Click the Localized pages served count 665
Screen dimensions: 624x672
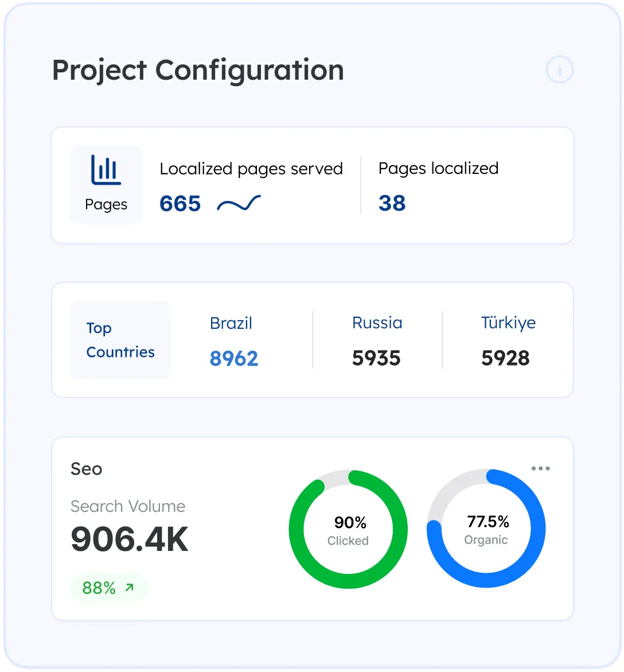coord(180,204)
